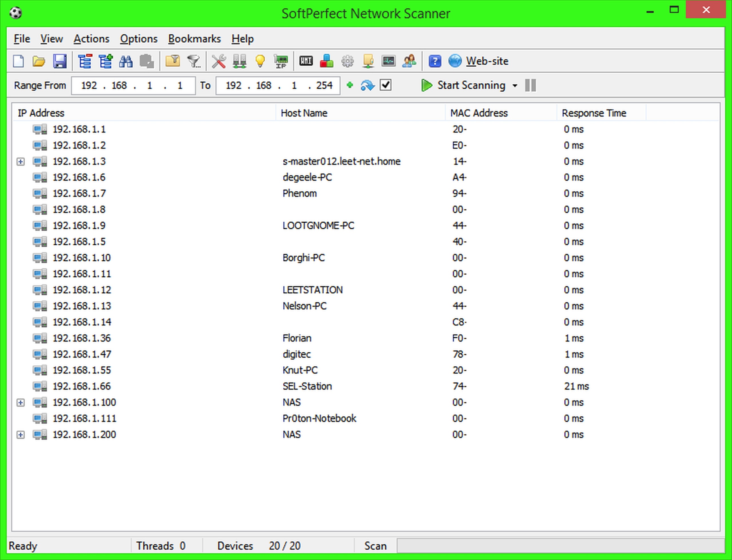Open the Start Scanning dropdown arrow
The height and width of the screenshot is (560, 732).
click(x=515, y=86)
